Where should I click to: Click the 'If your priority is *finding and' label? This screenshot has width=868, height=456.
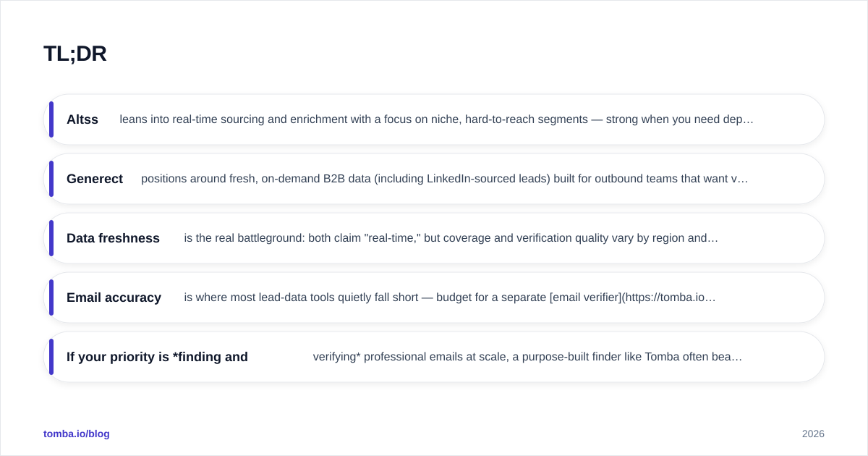pyautogui.click(x=157, y=357)
